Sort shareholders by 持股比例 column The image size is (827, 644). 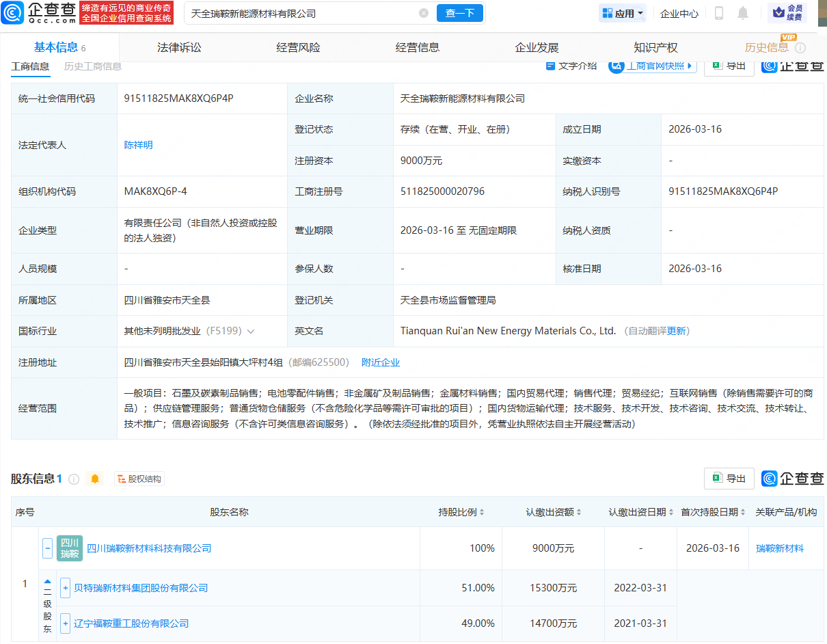point(482,512)
